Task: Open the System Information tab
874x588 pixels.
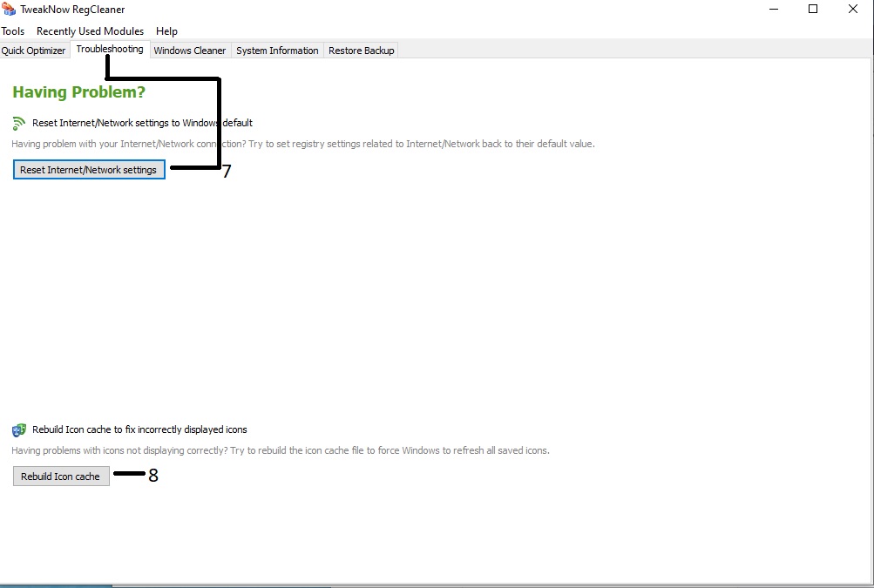Action: (277, 51)
